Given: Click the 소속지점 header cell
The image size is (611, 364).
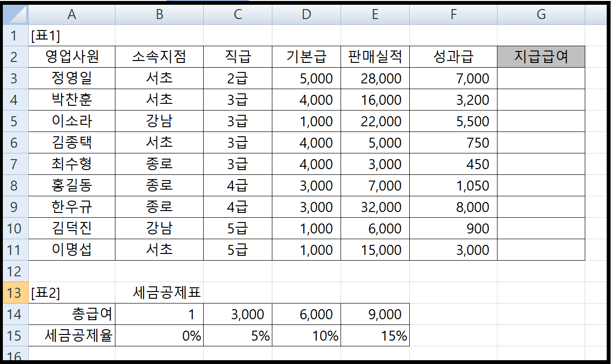Looking at the screenshot, I should pyautogui.click(x=159, y=57).
